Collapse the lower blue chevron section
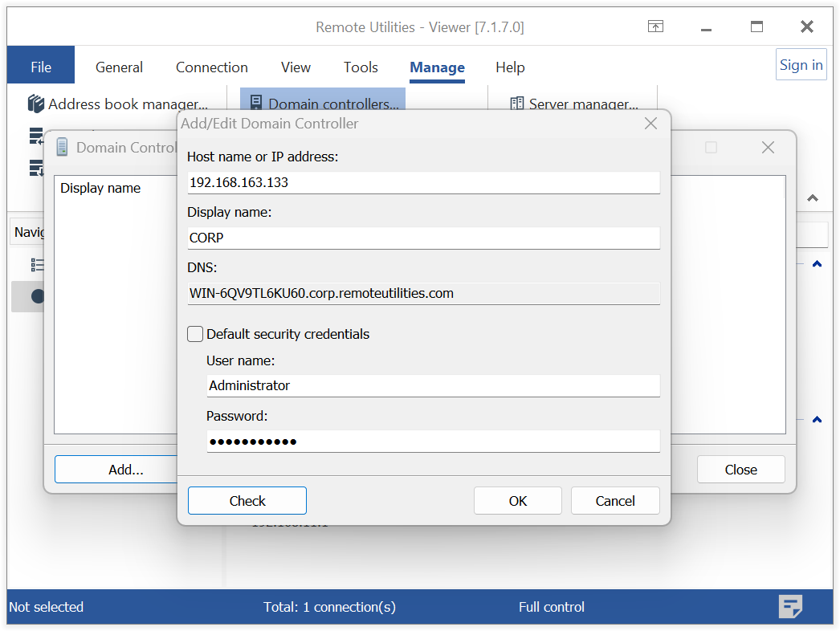 coord(817,419)
